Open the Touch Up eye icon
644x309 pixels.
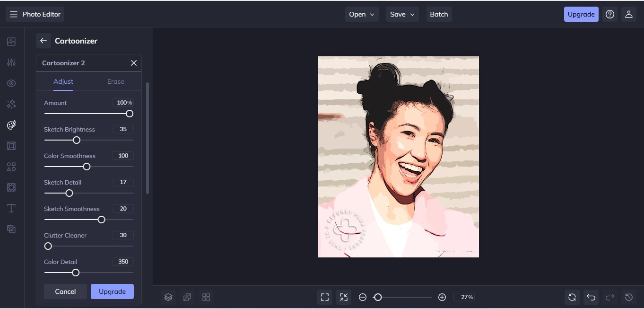click(x=11, y=83)
